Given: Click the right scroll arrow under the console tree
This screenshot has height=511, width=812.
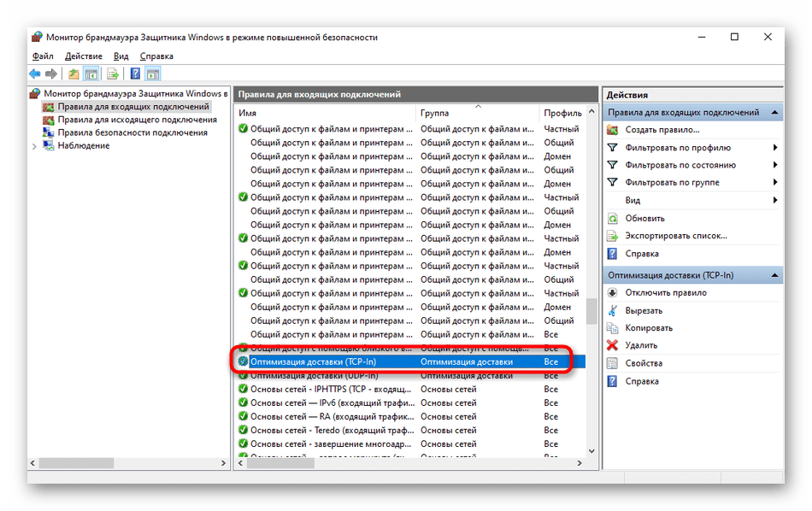Looking at the screenshot, I should [x=223, y=463].
